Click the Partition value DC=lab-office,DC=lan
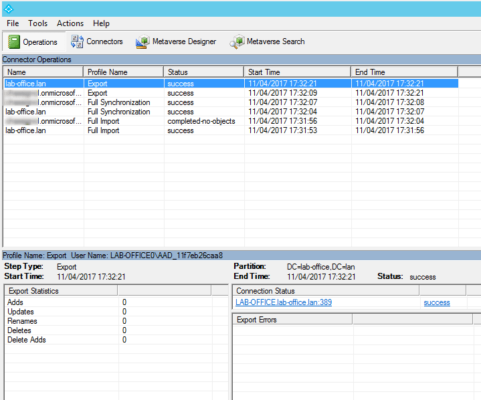 click(x=321, y=267)
